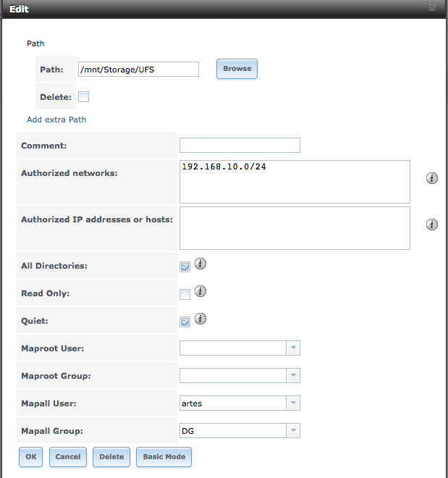Click the Mapall Group field showing DG
The height and width of the screenshot is (478, 448).
click(233, 430)
